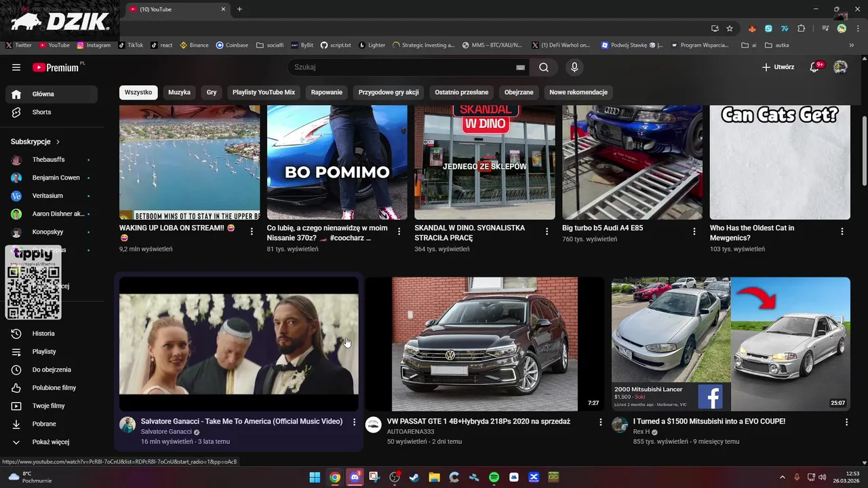The image size is (868, 488).
Task: Expand the Subskrypcje section chevron
Action: coord(58,142)
